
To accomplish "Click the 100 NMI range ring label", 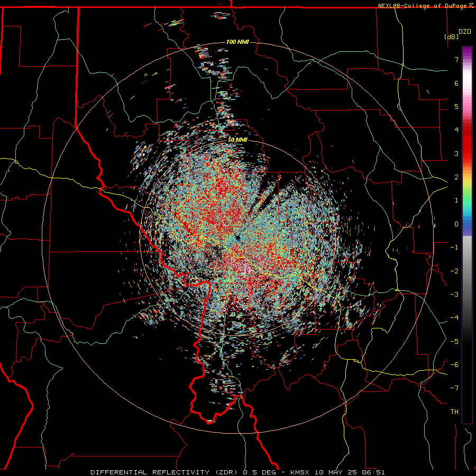I will pos(237,42).
